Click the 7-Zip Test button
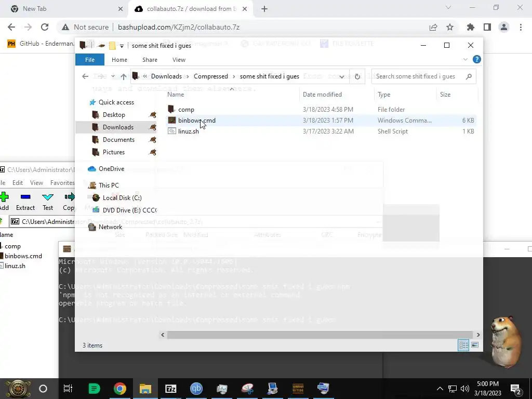532x399 pixels. pyautogui.click(x=48, y=202)
